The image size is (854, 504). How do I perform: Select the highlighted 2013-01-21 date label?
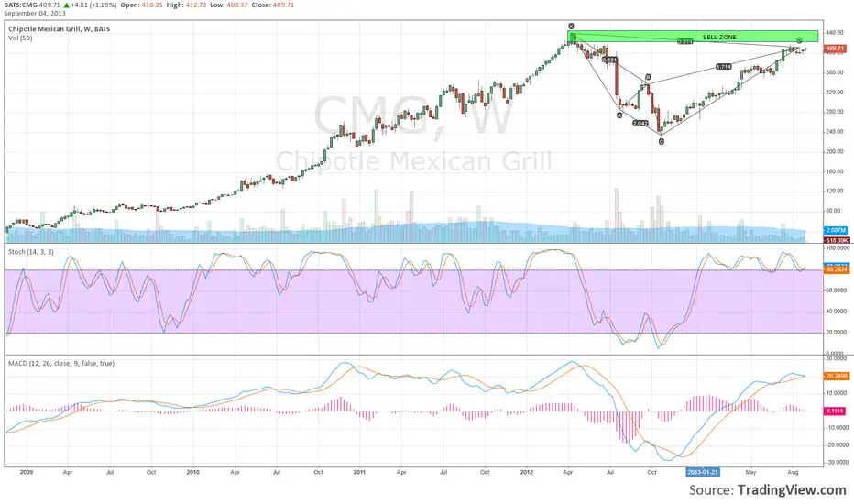click(x=702, y=472)
